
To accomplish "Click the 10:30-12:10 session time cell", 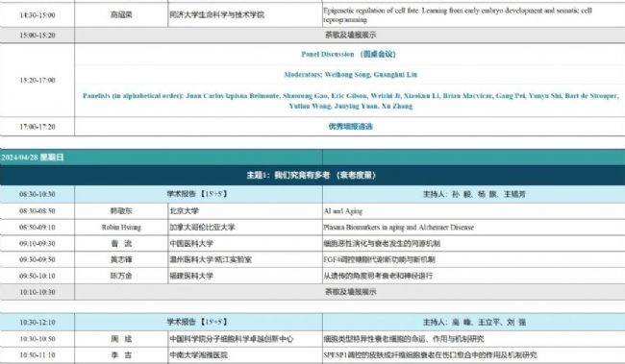I will (x=37, y=322).
